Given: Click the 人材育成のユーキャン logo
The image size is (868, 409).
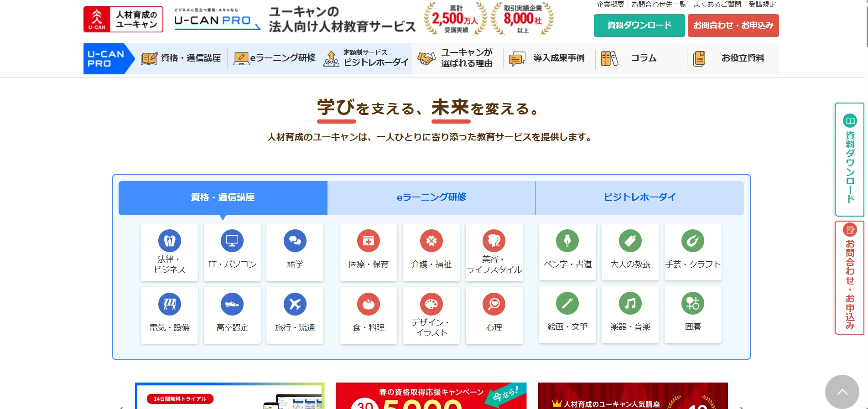Looking at the screenshot, I should [x=123, y=19].
